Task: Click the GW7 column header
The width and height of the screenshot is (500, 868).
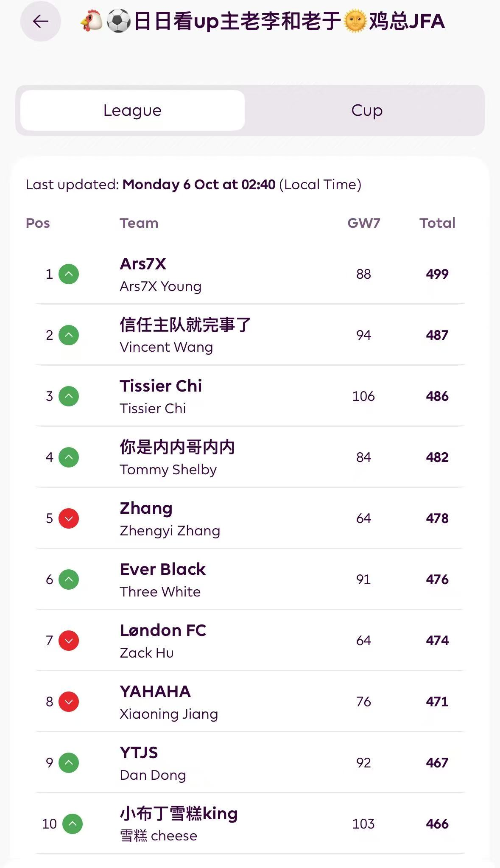Action: coord(363,223)
